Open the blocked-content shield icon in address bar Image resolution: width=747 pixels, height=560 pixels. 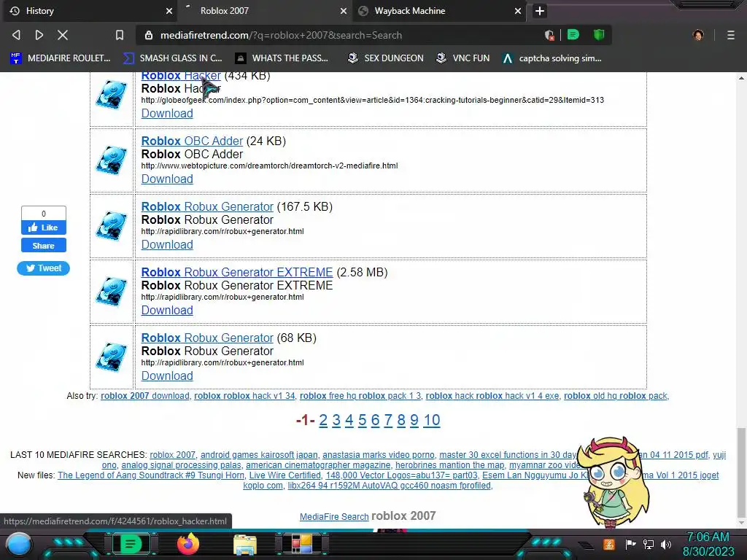click(549, 35)
